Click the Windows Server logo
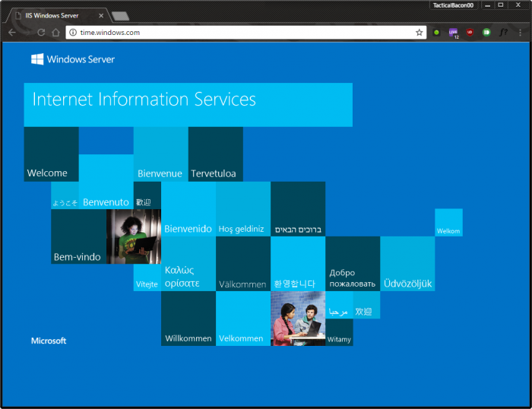The width and height of the screenshot is (532, 409). [x=73, y=59]
